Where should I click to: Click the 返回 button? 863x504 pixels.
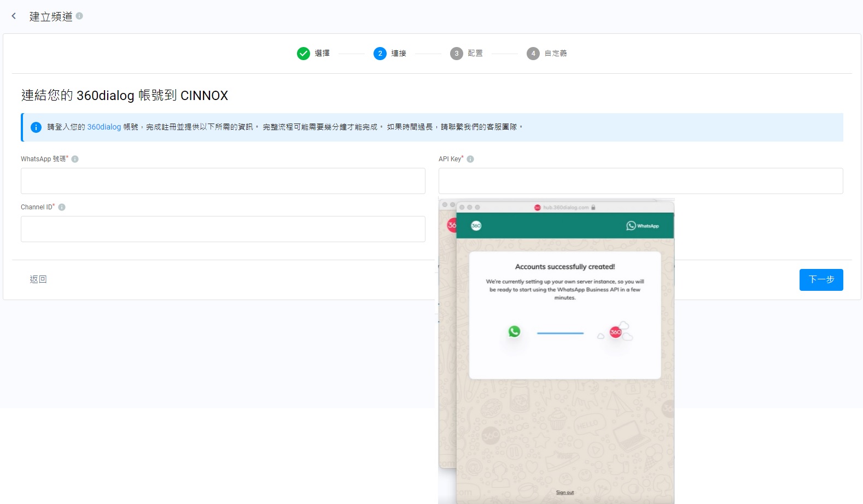tap(38, 279)
